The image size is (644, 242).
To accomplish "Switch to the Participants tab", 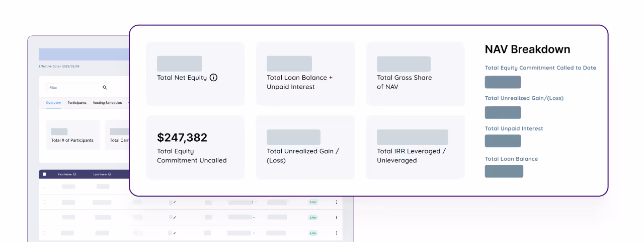I will click(77, 103).
